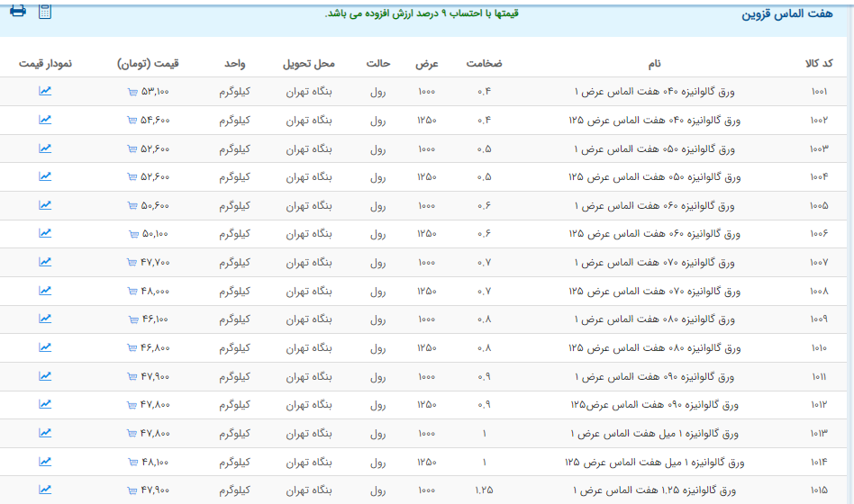
Task: Show price chart icon for row 1004
Action: 45,176
